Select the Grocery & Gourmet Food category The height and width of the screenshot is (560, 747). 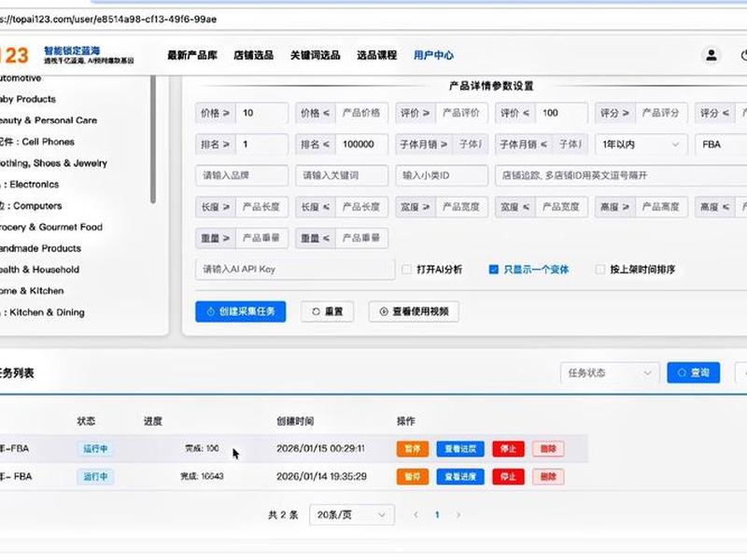(x=51, y=227)
